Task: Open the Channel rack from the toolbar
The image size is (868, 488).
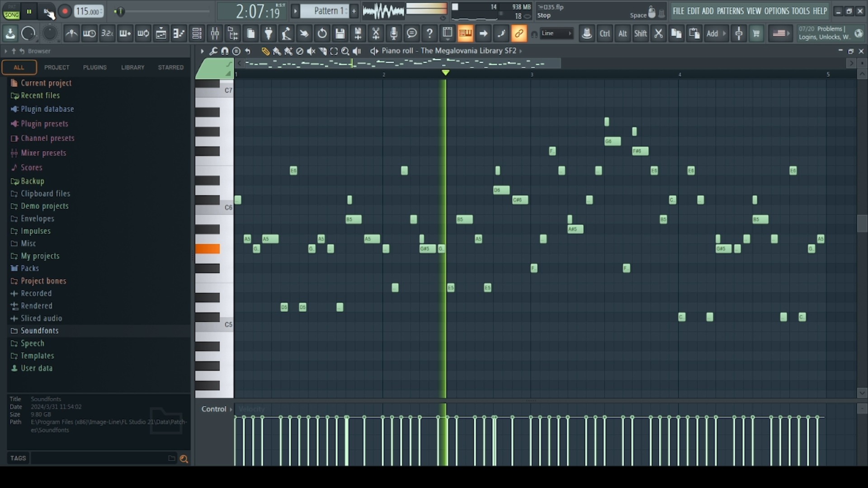Action: tap(197, 33)
